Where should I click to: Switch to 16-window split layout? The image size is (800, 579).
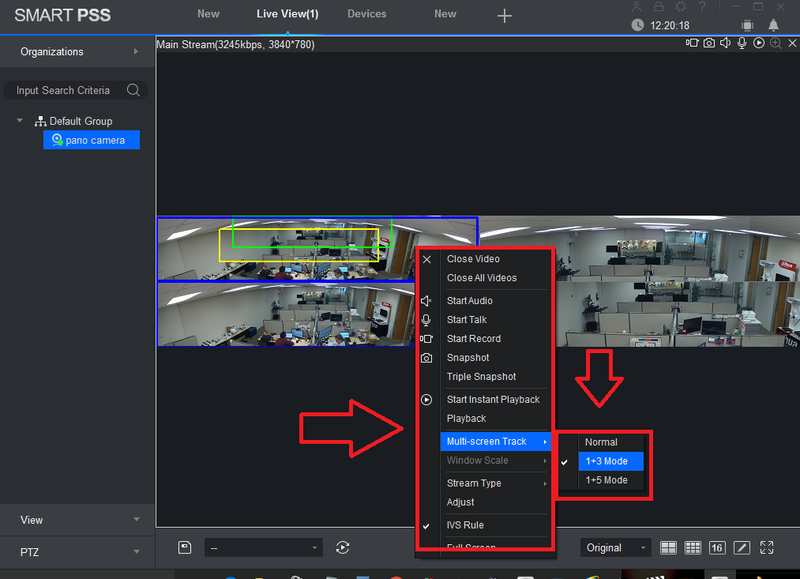(717, 548)
